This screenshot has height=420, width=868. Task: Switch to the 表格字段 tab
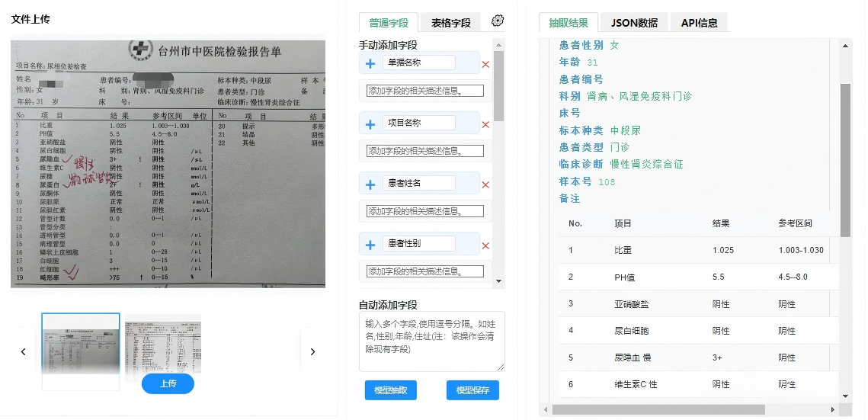450,23
